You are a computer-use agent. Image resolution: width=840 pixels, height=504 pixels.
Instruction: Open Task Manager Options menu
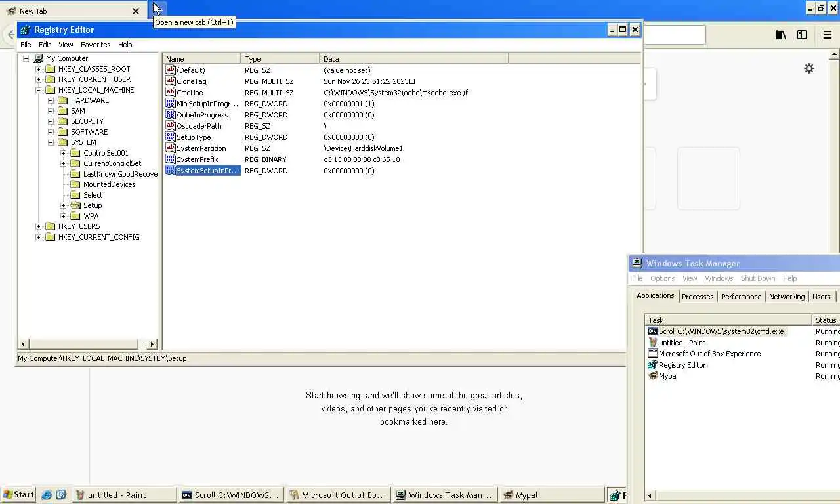point(663,278)
